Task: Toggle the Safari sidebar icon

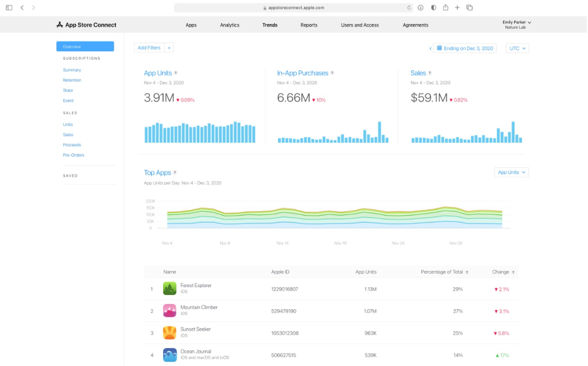Action: pyautogui.click(x=9, y=8)
